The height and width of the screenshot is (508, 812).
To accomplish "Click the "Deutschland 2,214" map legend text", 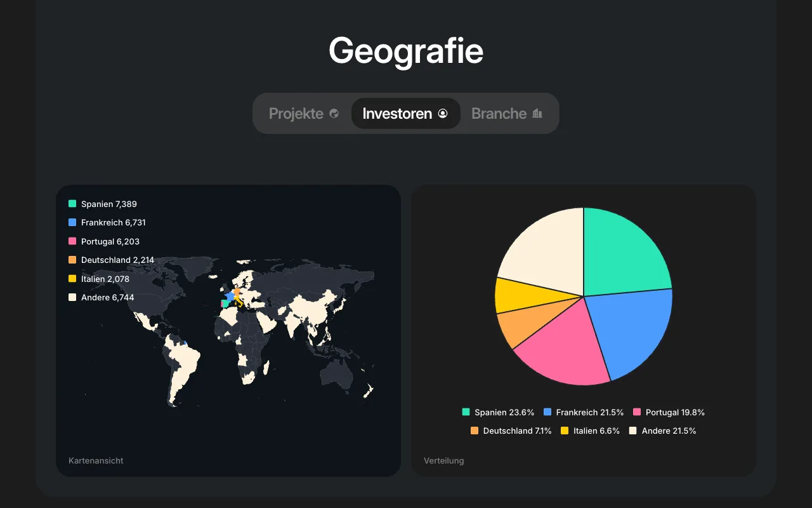I will (117, 260).
